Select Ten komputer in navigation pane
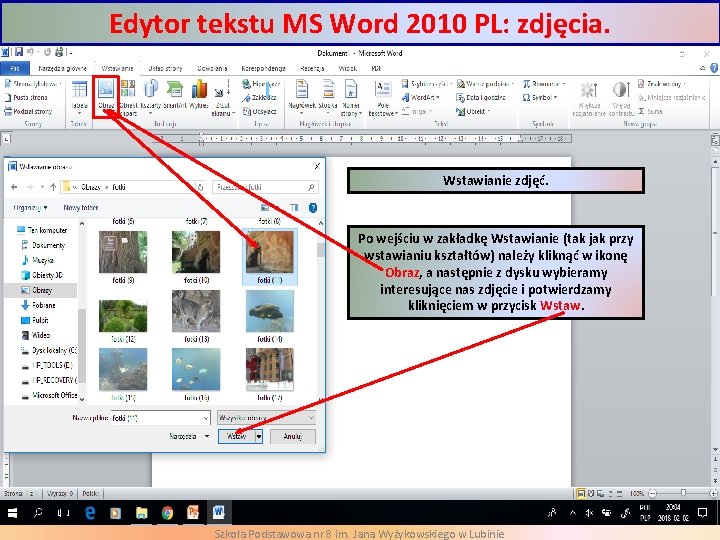 point(42,230)
